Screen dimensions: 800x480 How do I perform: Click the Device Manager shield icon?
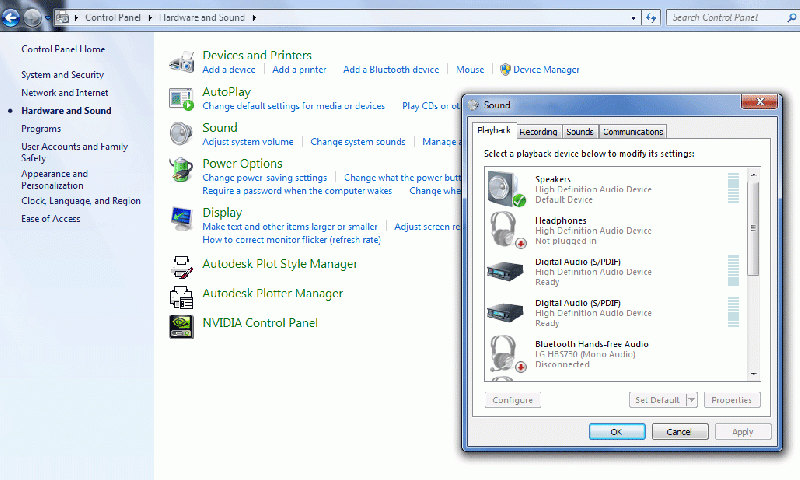(505, 69)
